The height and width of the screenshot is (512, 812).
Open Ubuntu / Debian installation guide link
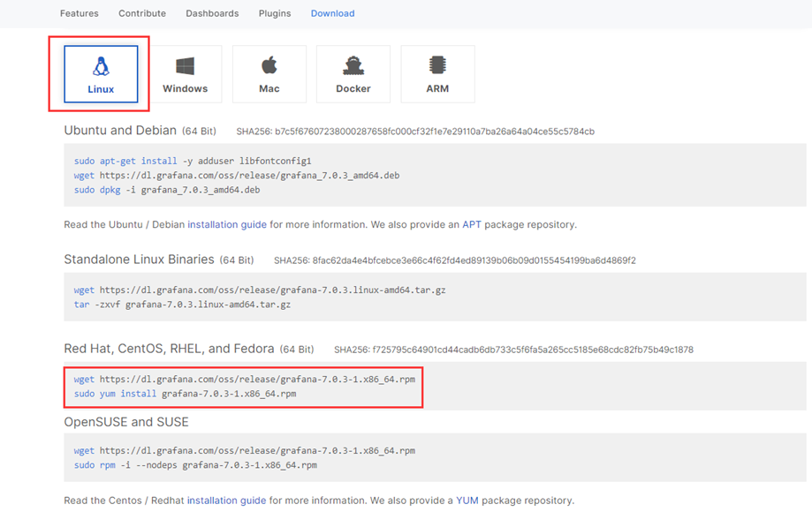[227, 224]
